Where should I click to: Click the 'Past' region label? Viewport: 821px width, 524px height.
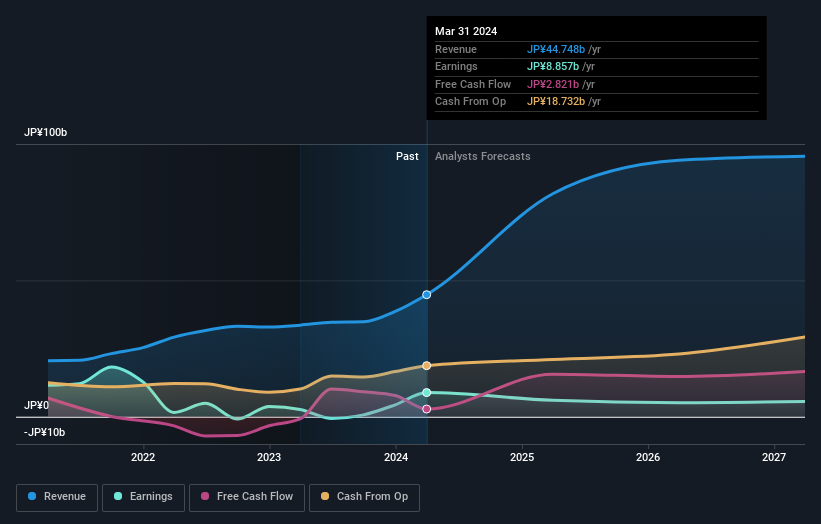(x=407, y=157)
